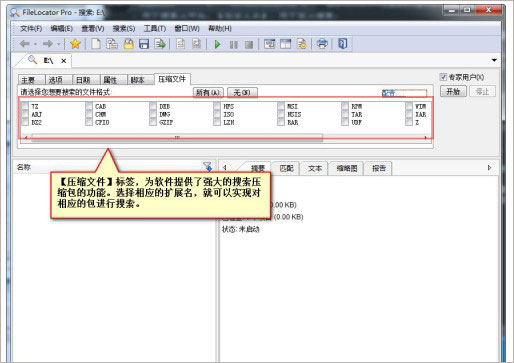514x363 pixels.
Task: Enable the RAR archive checkbox
Action: 281,122
